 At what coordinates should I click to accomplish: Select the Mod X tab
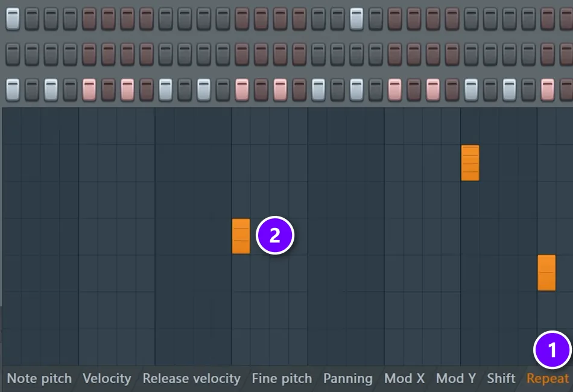point(404,379)
